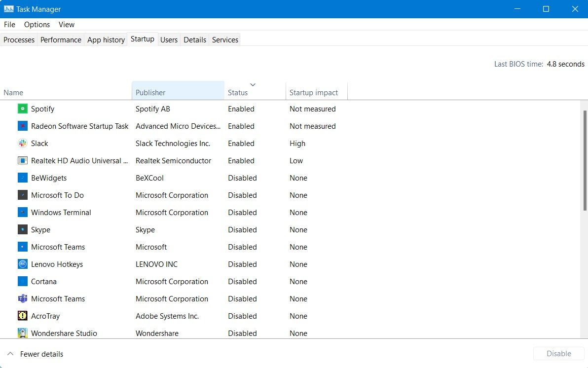
Task: Click the Lenovo Hotkeys icon
Action: [x=22, y=264]
